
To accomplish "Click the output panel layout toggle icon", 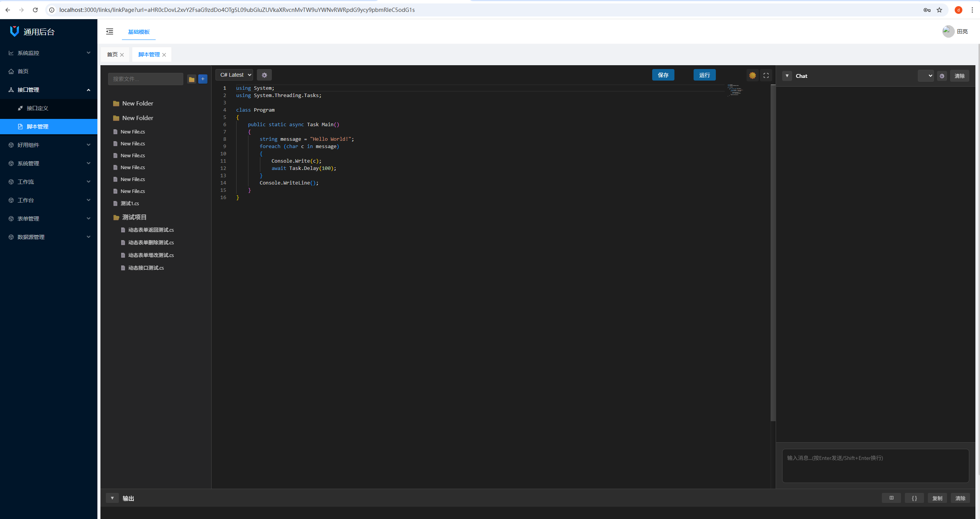I will (891, 498).
